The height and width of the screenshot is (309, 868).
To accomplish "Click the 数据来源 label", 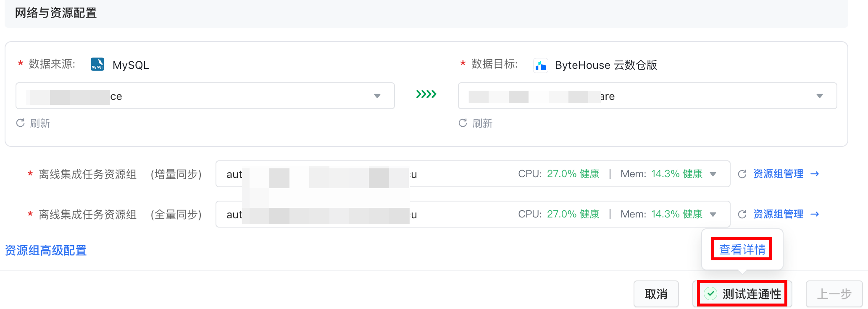I will 52,64.
